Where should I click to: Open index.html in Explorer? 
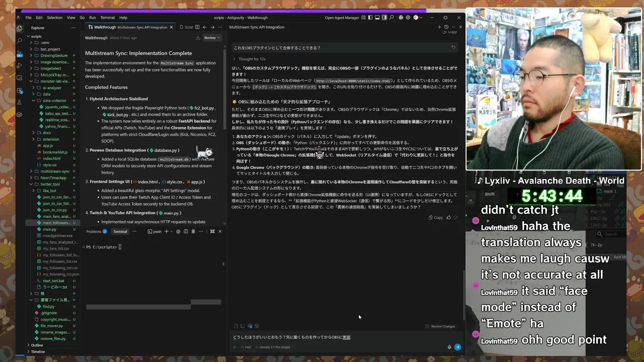click(x=52, y=158)
